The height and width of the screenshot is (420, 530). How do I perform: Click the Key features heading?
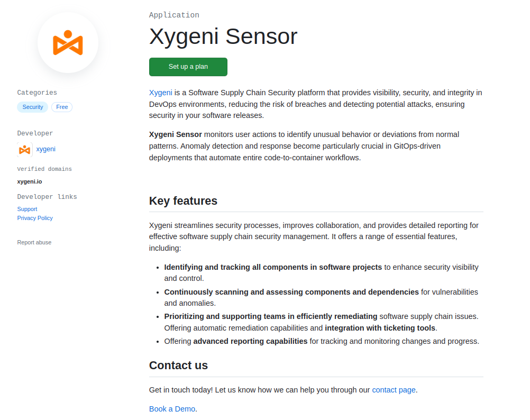[x=183, y=201]
